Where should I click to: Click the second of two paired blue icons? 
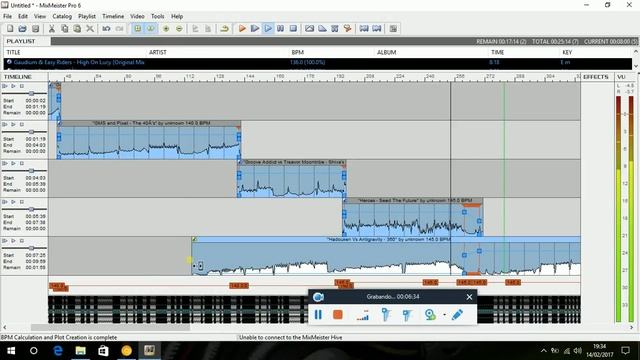point(377,29)
